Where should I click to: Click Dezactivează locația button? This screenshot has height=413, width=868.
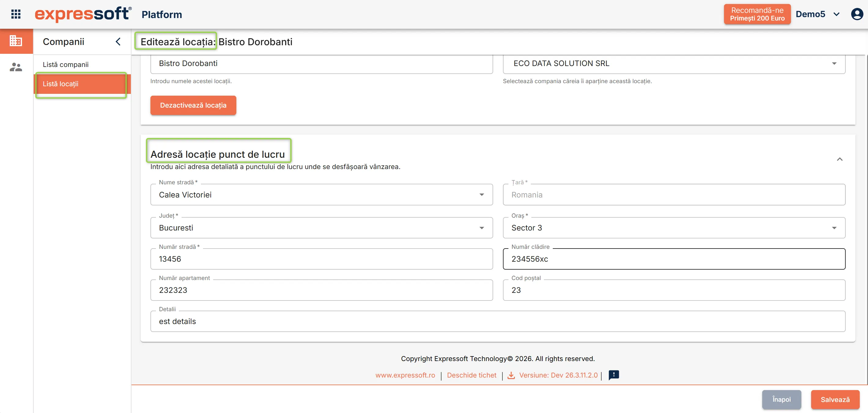[x=193, y=105]
